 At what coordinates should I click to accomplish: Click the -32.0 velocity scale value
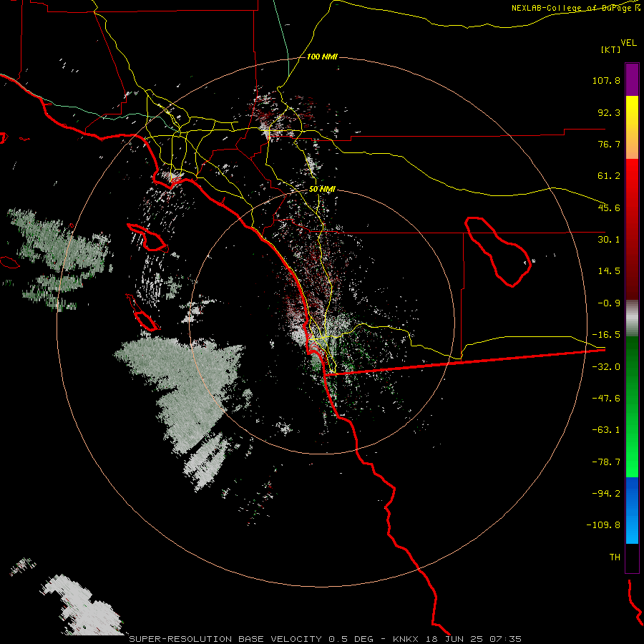pyautogui.click(x=606, y=367)
